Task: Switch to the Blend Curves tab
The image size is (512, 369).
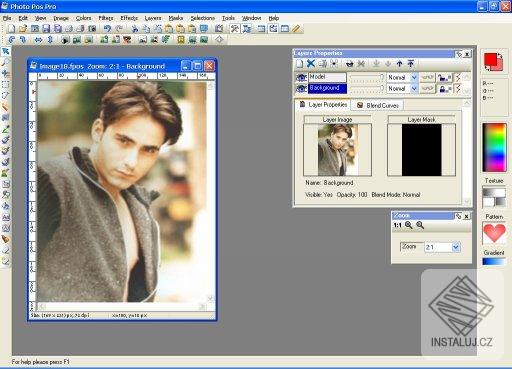Action: (x=378, y=105)
